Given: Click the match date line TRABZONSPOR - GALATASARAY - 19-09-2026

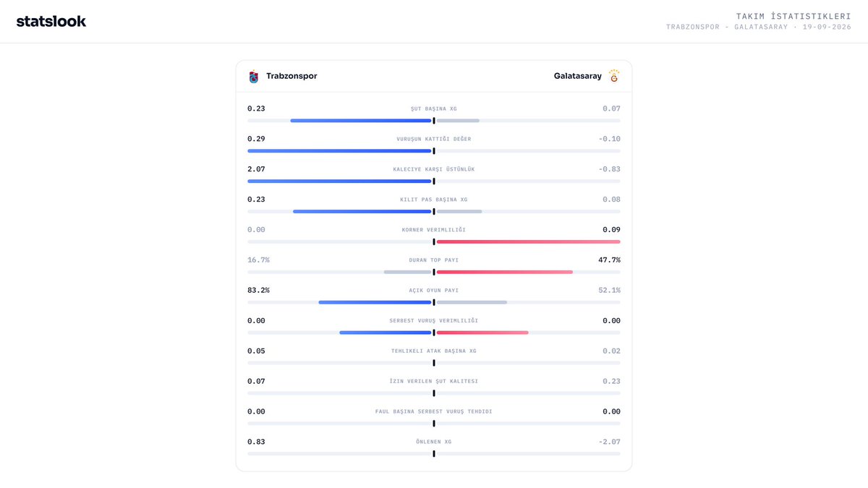Looking at the screenshot, I should [759, 27].
